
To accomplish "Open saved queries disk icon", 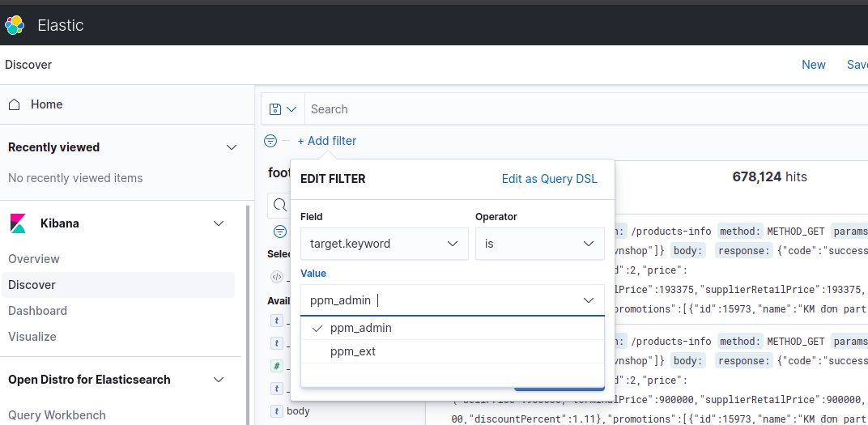I will tap(275, 109).
